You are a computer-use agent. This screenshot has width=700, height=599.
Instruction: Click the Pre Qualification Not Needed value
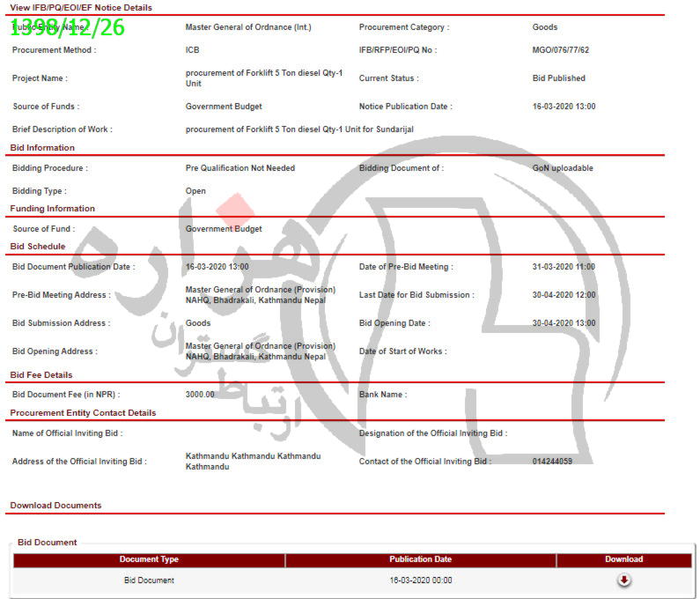pyautogui.click(x=239, y=168)
